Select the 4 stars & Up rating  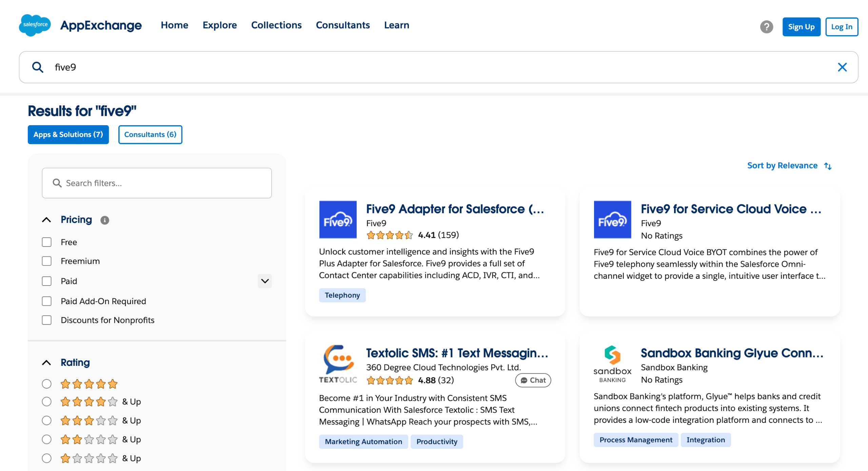pyautogui.click(x=46, y=401)
